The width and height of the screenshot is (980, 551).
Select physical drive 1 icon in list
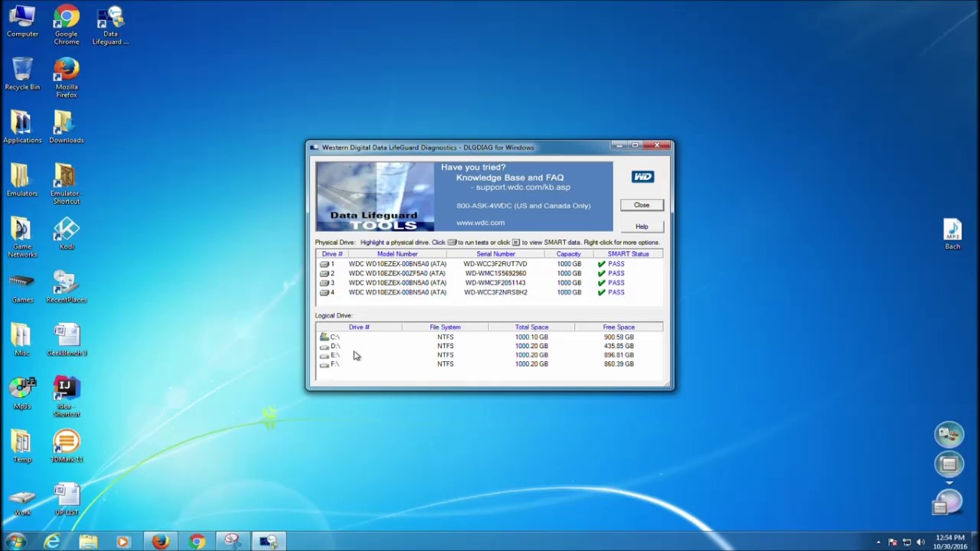pos(325,264)
